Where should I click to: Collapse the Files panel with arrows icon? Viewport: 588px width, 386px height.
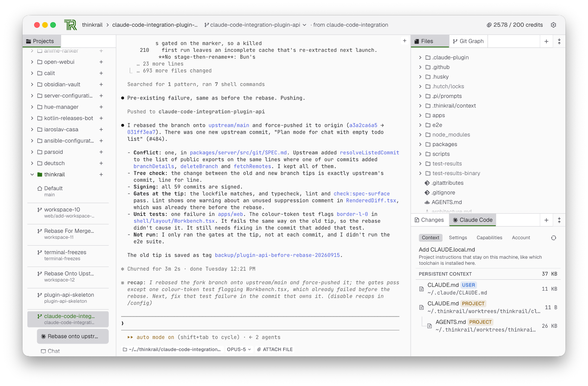pos(559,41)
